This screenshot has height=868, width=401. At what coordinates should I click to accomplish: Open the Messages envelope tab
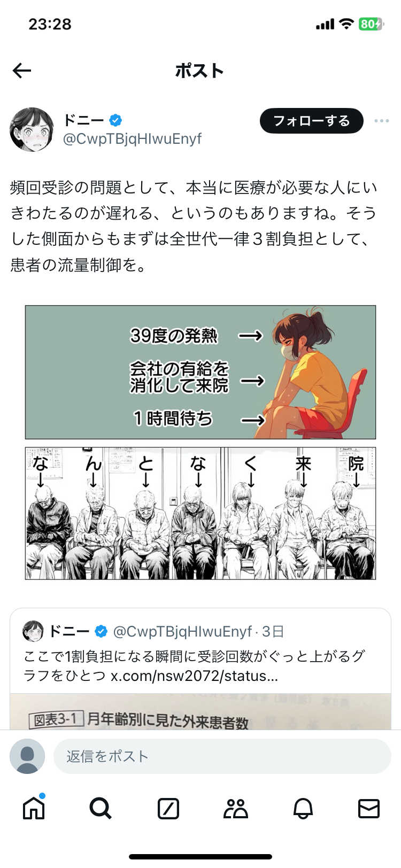point(369,808)
